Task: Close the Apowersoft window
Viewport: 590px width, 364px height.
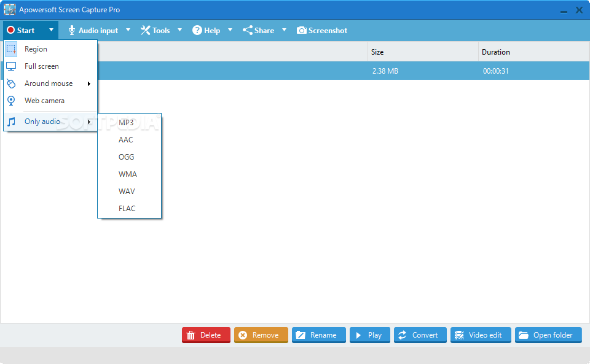Action: 579,10
